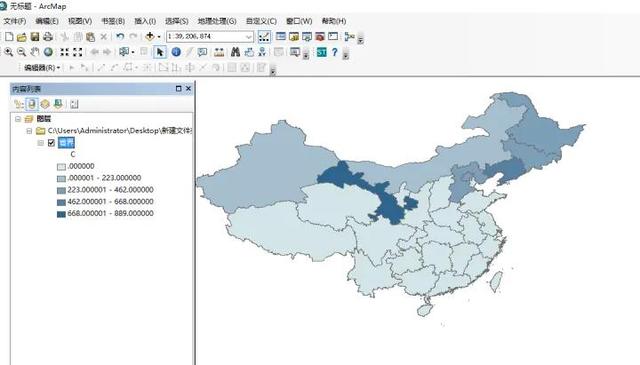Click the .000001 - 223.000000 swatch
640x365 pixels.
point(61,178)
